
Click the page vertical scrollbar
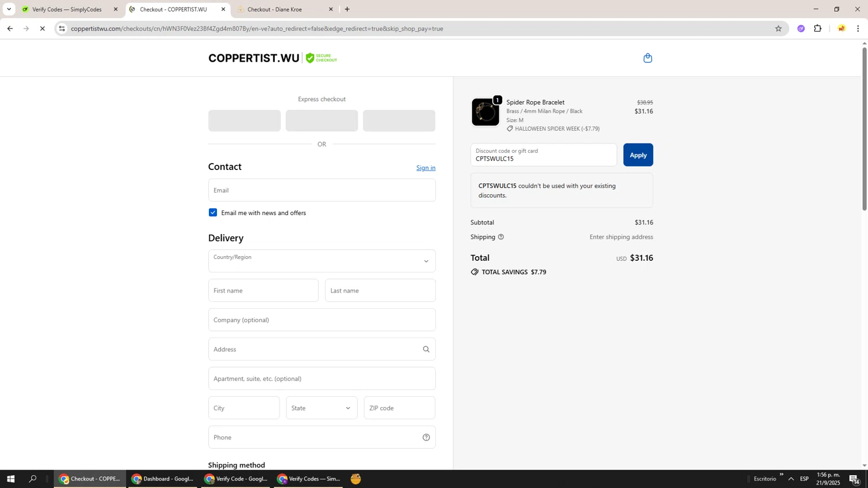coord(865,129)
